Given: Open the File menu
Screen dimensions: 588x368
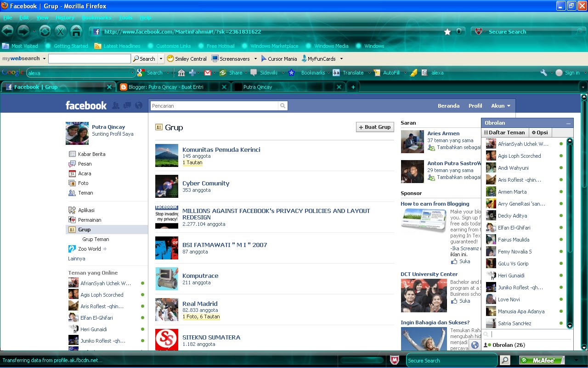Looking at the screenshot, I should 7,17.
